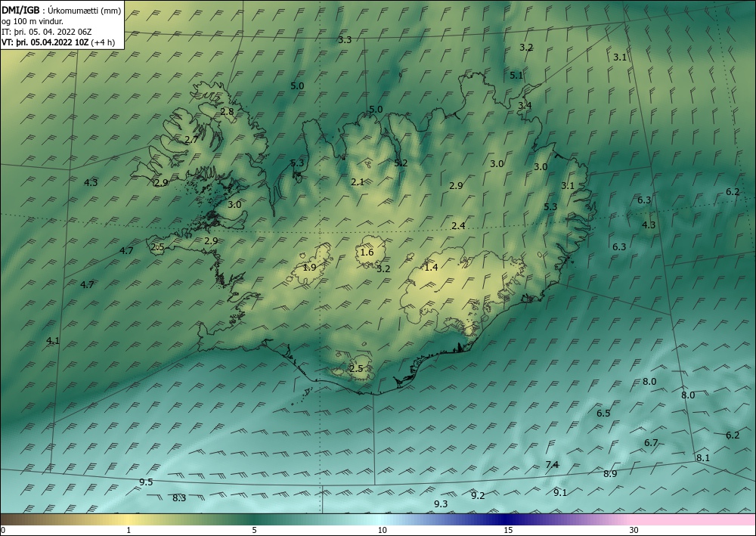The image size is (756, 536).
Task: Click the map value 3.3
Action: pos(345,40)
